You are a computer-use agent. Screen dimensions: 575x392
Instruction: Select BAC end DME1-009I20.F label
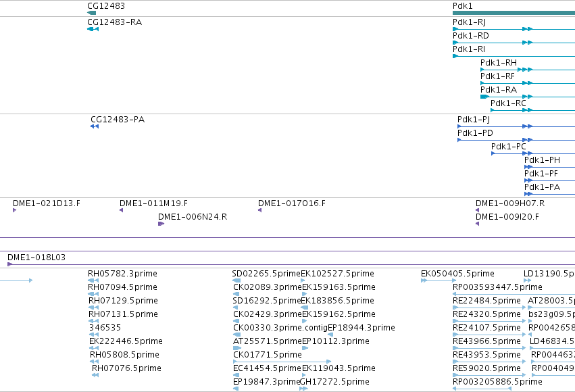click(507, 217)
